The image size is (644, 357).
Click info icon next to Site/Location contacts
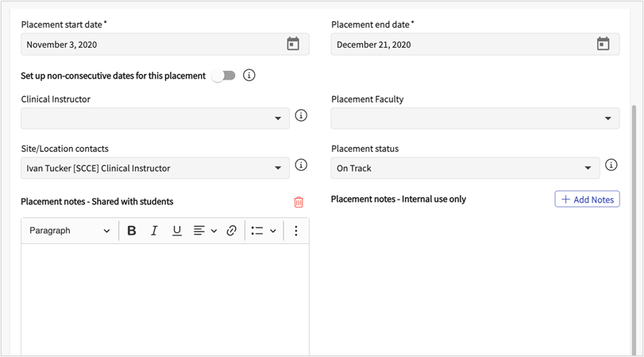click(301, 165)
